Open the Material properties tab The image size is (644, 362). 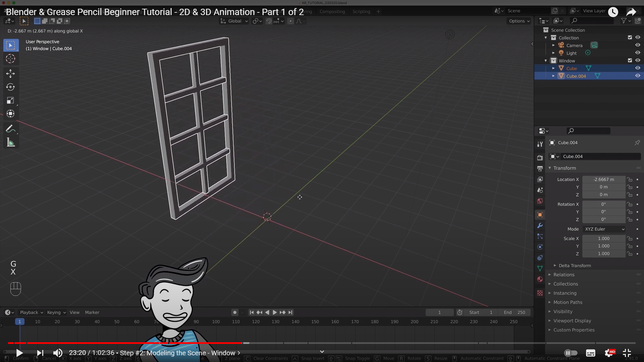[540, 279]
